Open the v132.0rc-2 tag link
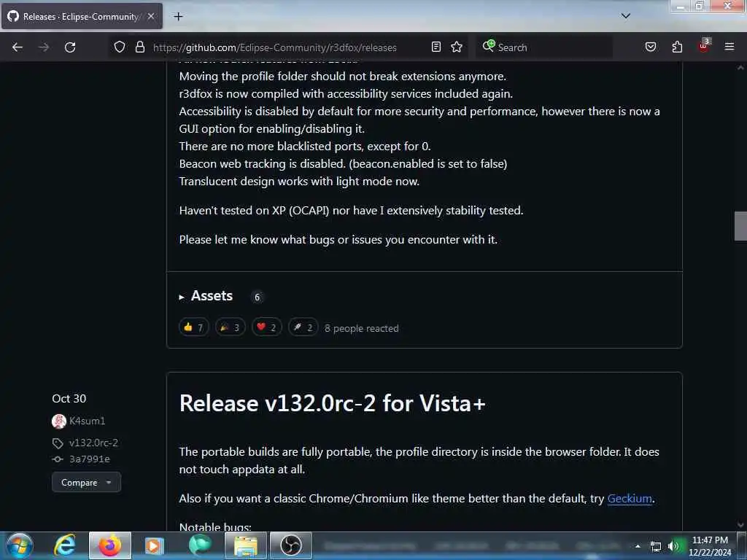Screen dimensions: 747x560 93,443
